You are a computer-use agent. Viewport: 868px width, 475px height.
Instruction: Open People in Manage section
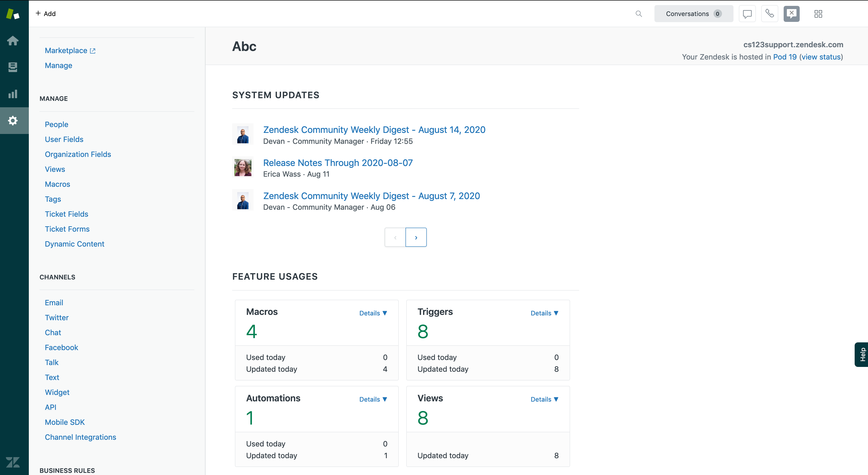(x=56, y=124)
